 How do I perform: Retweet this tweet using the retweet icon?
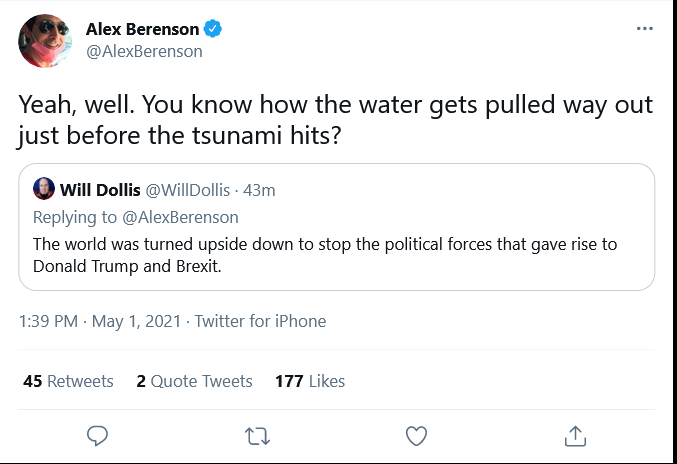(257, 436)
